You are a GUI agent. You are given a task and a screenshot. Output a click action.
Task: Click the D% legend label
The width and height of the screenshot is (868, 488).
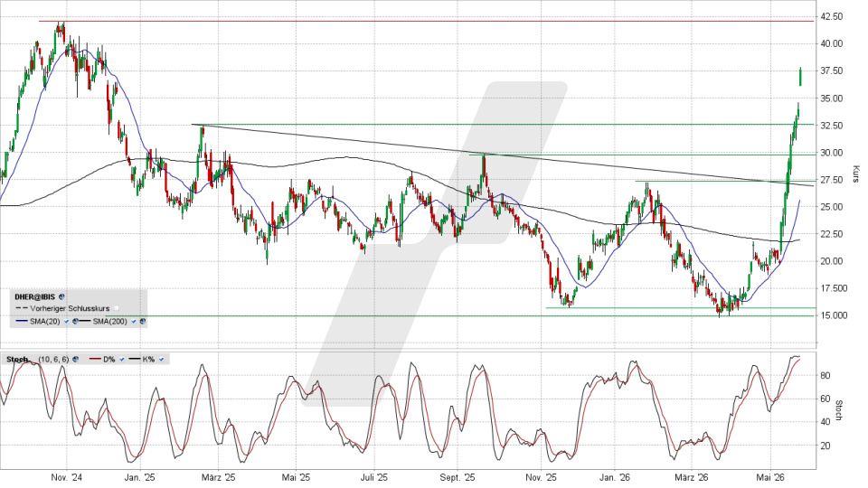pos(109,359)
